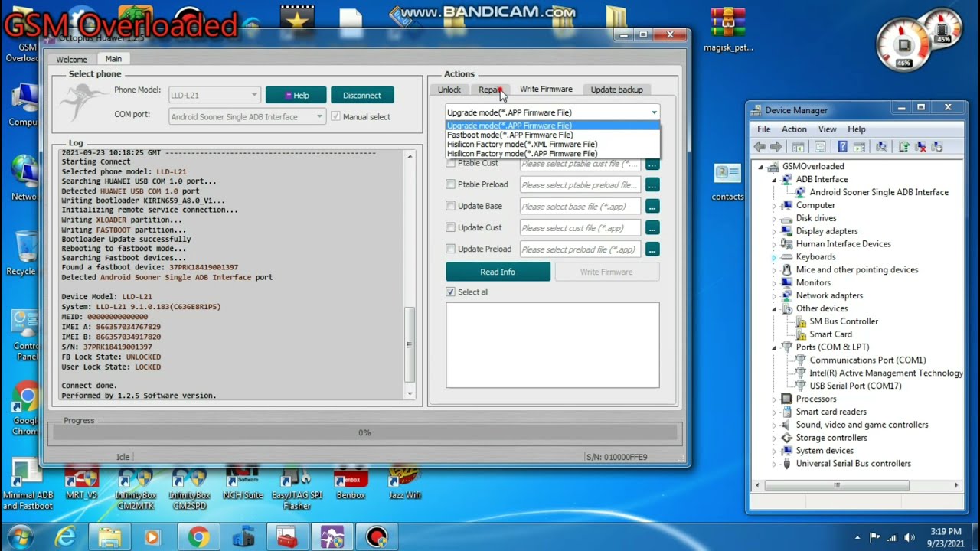This screenshot has height=551, width=980.
Task: Click the firmware mode combo box arrow
Action: 654,112
